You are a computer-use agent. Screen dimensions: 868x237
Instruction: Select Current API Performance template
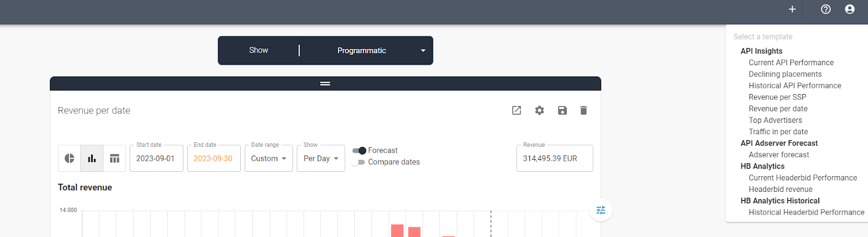click(791, 63)
